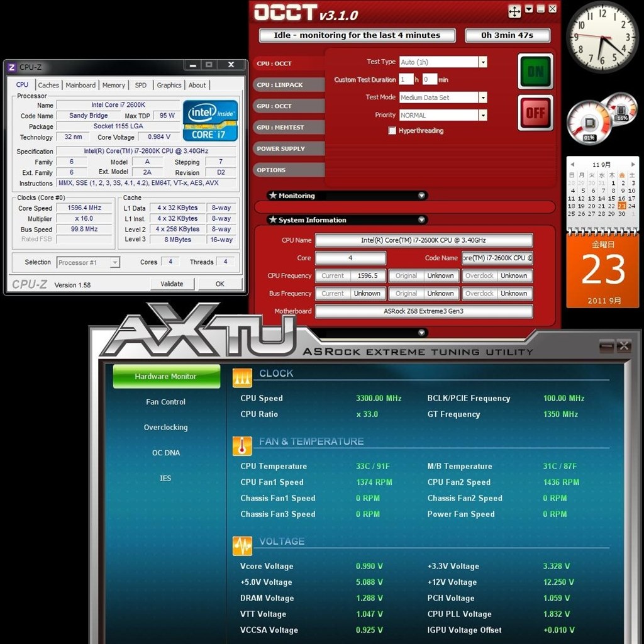The height and width of the screenshot is (644, 644).
Task: Open the CPU : LINPACK test tab
Action: pyautogui.click(x=288, y=85)
